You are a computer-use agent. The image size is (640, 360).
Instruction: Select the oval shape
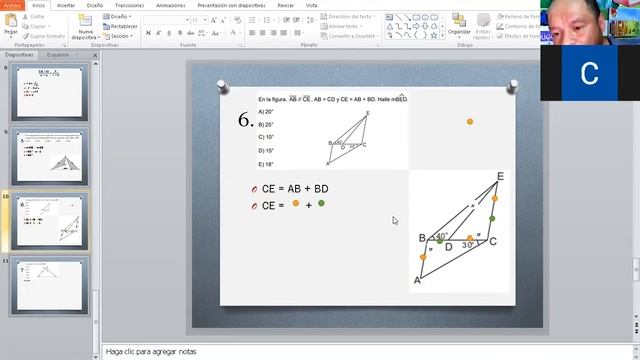coord(425,18)
